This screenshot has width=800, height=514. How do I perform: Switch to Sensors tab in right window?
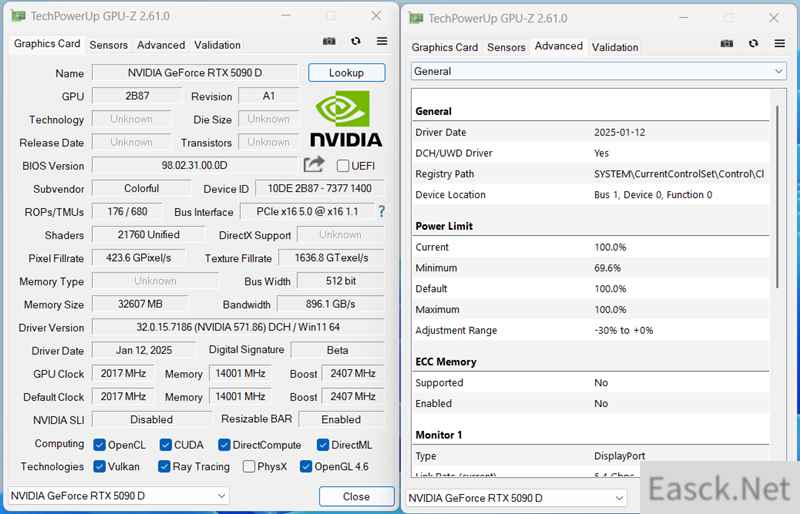click(506, 47)
